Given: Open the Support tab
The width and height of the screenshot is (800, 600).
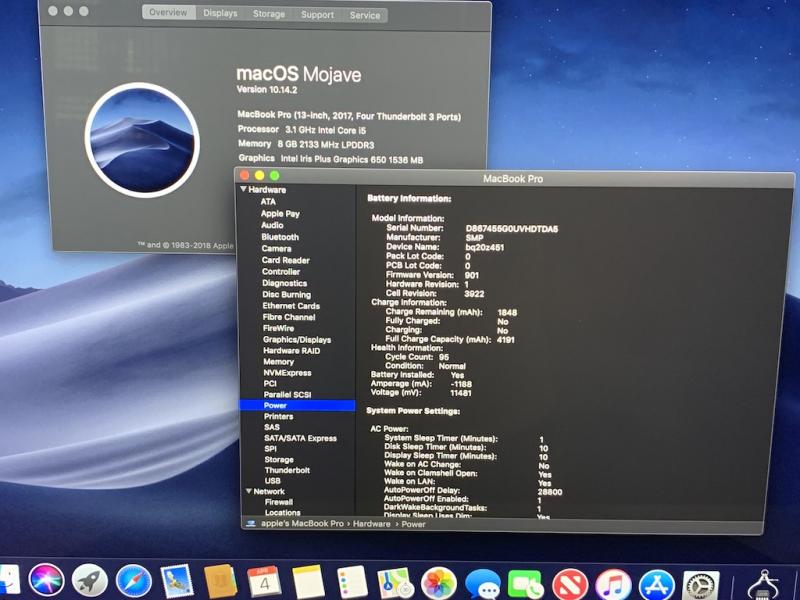Looking at the screenshot, I should point(317,15).
